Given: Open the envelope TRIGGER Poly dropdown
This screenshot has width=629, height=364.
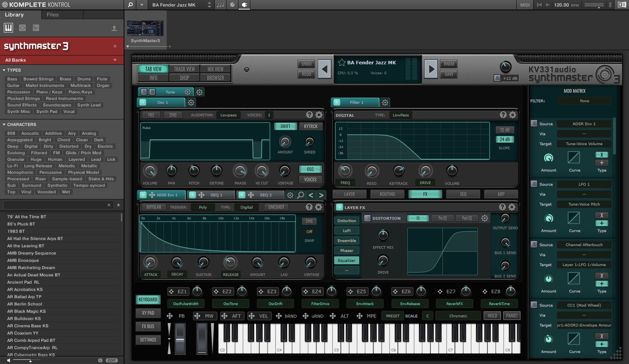Looking at the screenshot, I should pos(203,207).
